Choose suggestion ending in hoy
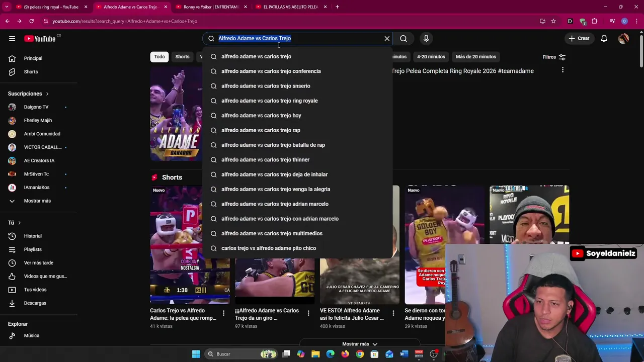The width and height of the screenshot is (644, 362). click(297, 116)
